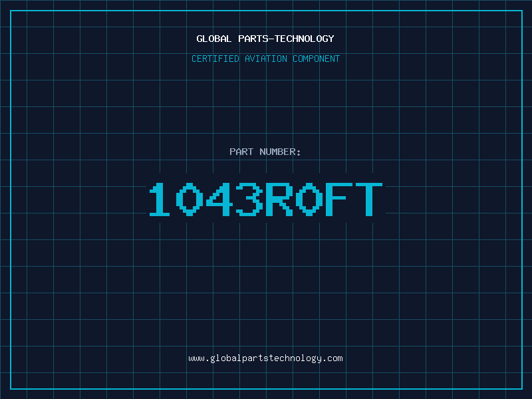Select the letter R in the part number
This screenshot has height=399, width=532.
click(279, 199)
